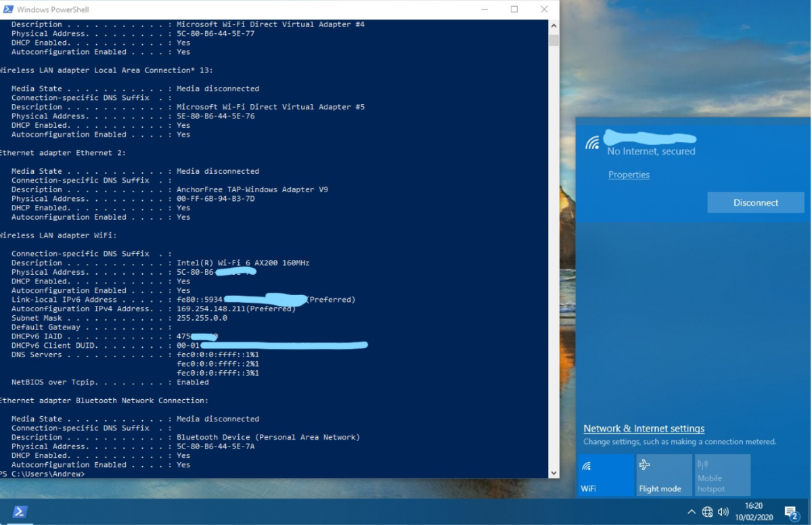Viewport: 812px width, 525px height.
Task: Click the 'PS C:\Users\Andrew>' prompt line
Action: coord(43,474)
